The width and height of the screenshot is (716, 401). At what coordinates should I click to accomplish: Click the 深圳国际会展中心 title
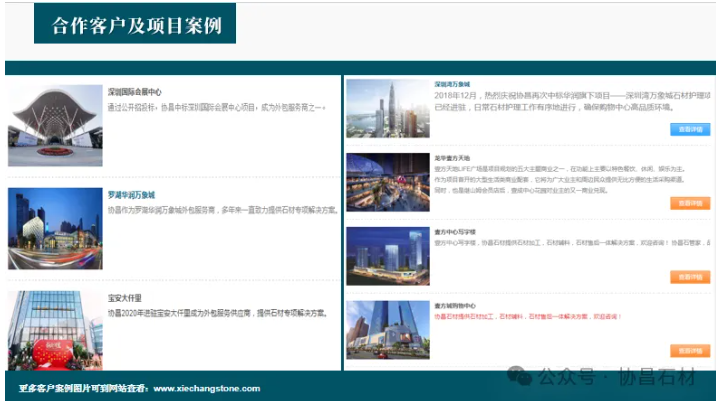coord(134,92)
